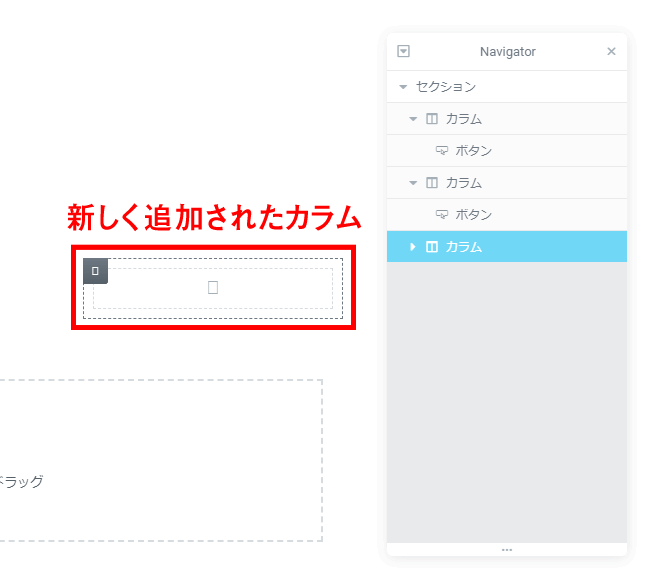
Task: Select the highlighted カラム label
Action: (x=464, y=247)
